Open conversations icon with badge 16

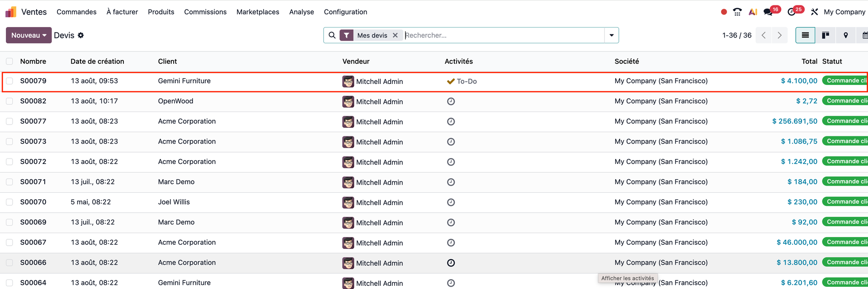pyautogui.click(x=768, y=12)
